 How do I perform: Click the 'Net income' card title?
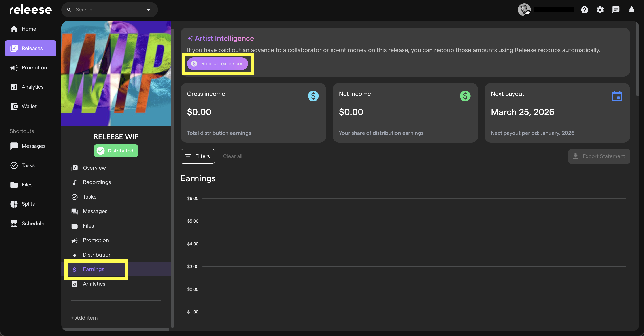tap(355, 94)
